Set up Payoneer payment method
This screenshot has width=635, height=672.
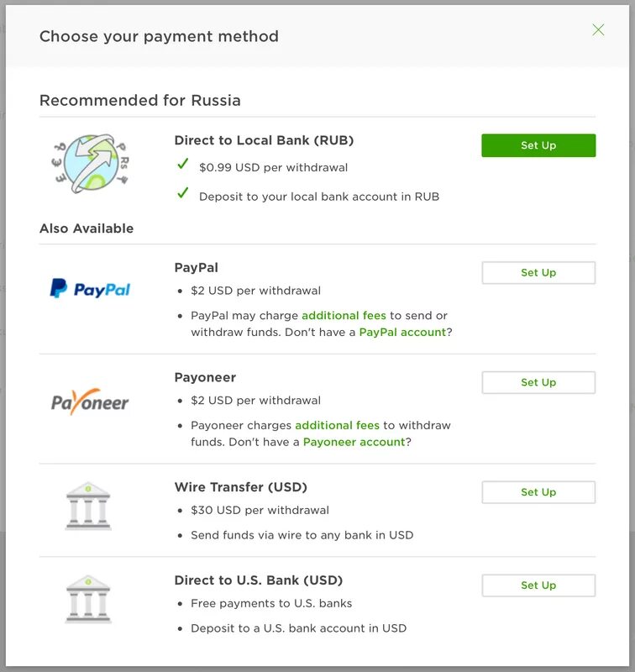[x=538, y=382]
